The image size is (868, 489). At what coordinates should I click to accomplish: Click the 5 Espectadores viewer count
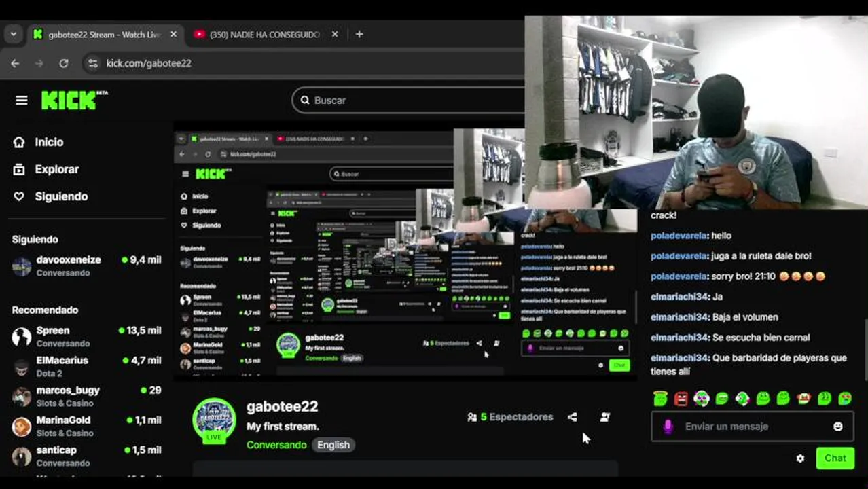[x=510, y=417]
